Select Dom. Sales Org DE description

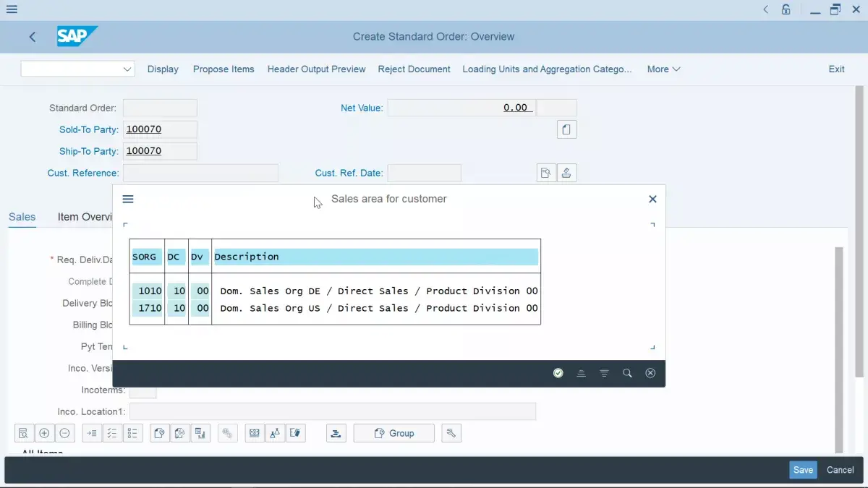[379, 291]
